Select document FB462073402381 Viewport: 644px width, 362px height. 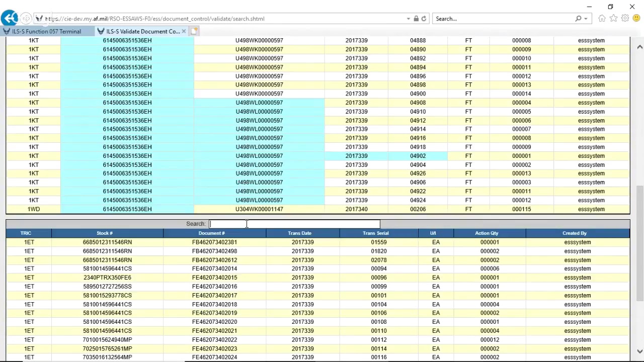pyautogui.click(x=214, y=242)
